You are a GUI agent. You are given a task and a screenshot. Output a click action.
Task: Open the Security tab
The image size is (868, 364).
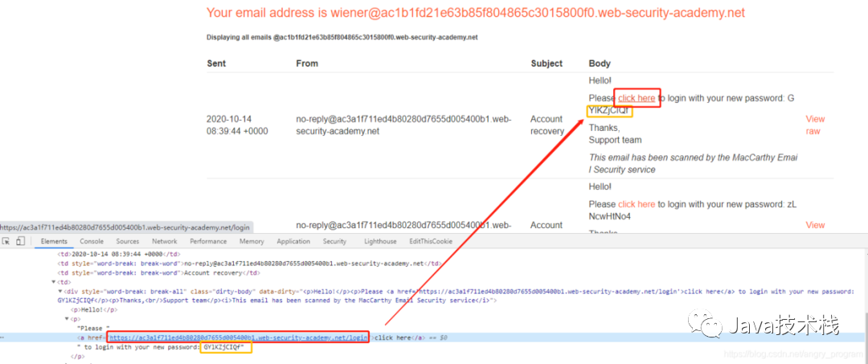tap(334, 241)
